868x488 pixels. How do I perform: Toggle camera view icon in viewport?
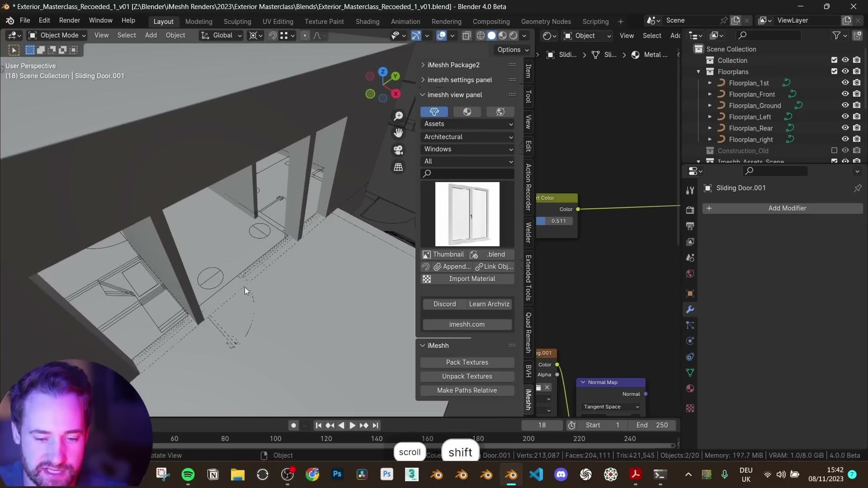point(398,150)
